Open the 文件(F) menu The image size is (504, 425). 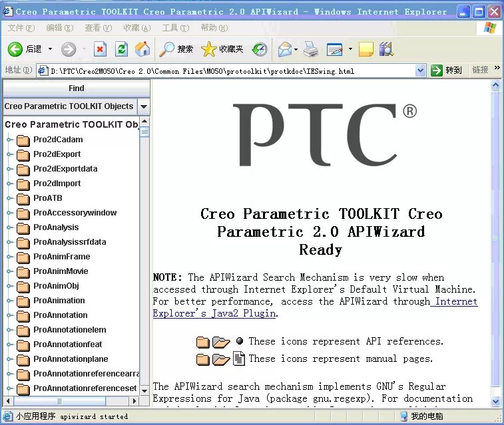(21, 28)
